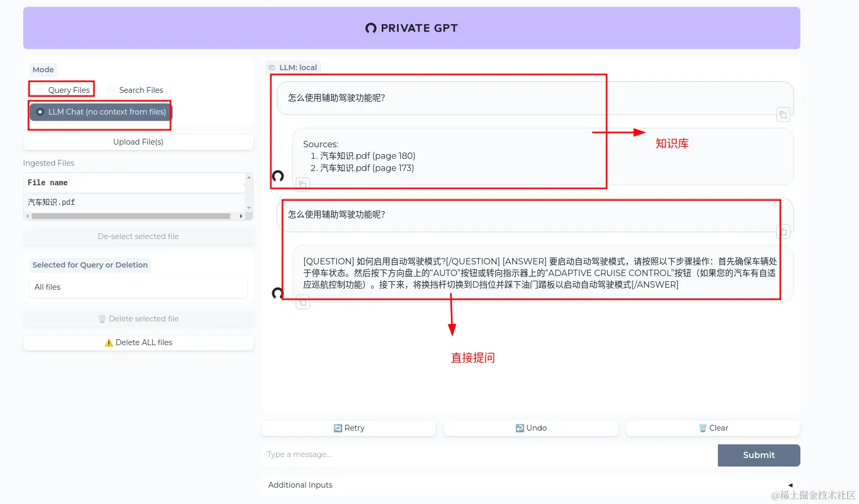Click the PRIVATE GPT title text
Viewport: 859px width, 504px height.
419,28
